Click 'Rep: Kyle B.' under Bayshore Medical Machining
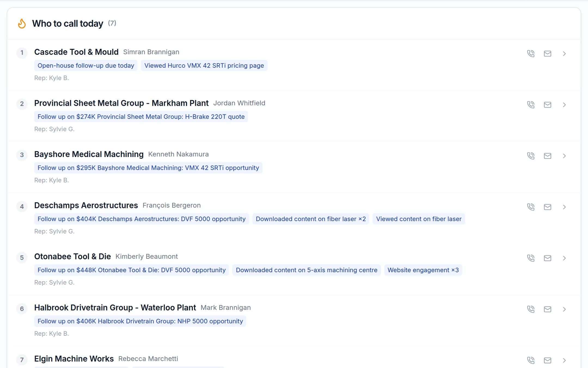 [51, 180]
